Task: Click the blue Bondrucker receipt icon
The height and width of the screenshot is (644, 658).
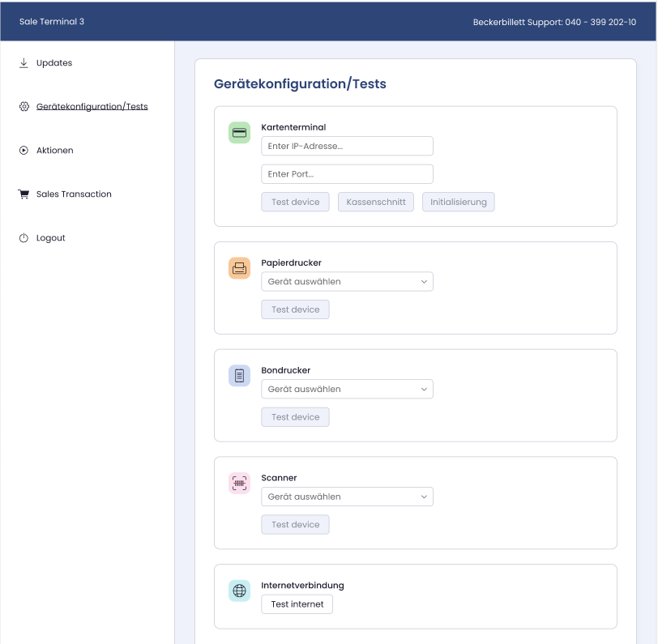Action: coord(239,376)
